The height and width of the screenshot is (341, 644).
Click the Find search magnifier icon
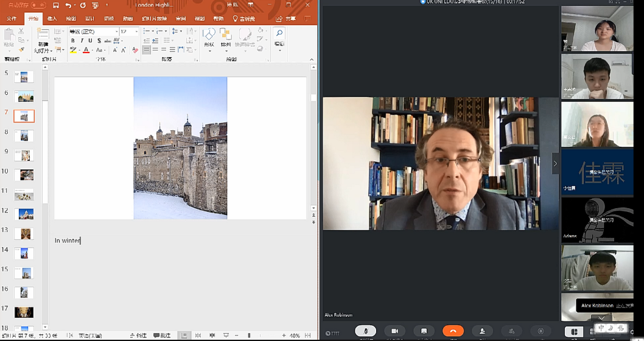(279, 34)
